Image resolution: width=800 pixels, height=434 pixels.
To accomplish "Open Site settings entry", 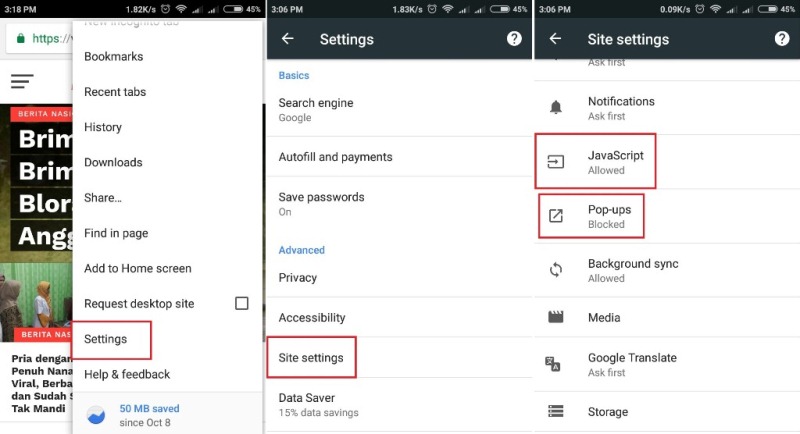I will (x=399, y=358).
